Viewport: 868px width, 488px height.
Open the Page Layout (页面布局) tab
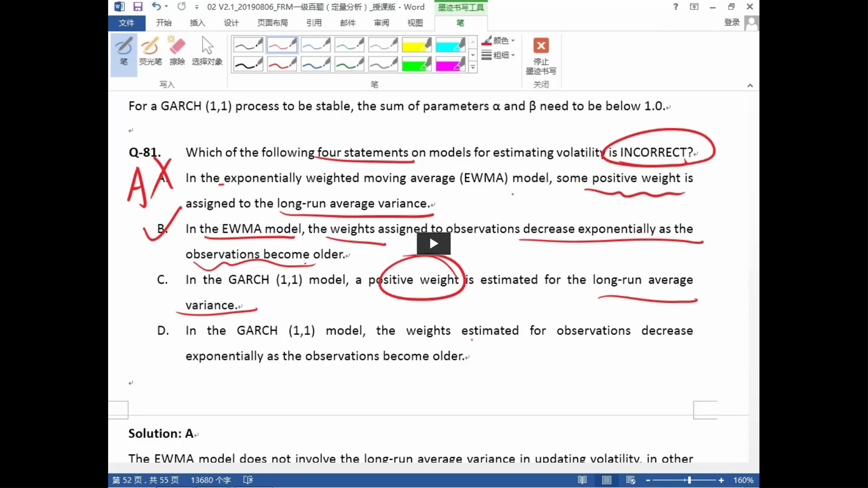(x=272, y=23)
